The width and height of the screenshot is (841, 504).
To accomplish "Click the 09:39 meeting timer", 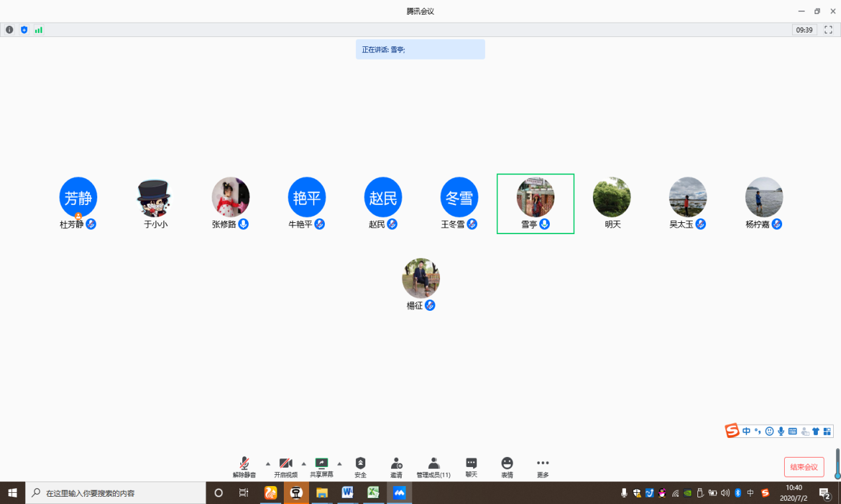I will coord(805,30).
